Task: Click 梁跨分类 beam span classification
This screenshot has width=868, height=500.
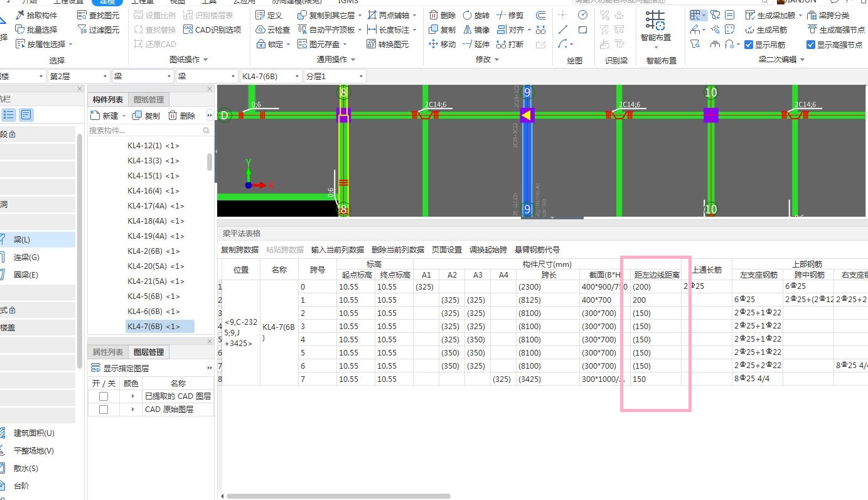Action: point(829,14)
